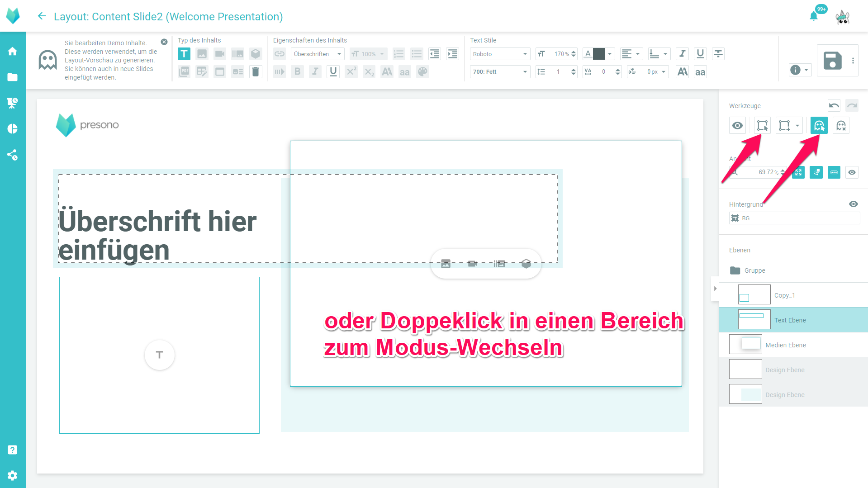Select the layer selection tool in Werkzeuge

pos(763,125)
